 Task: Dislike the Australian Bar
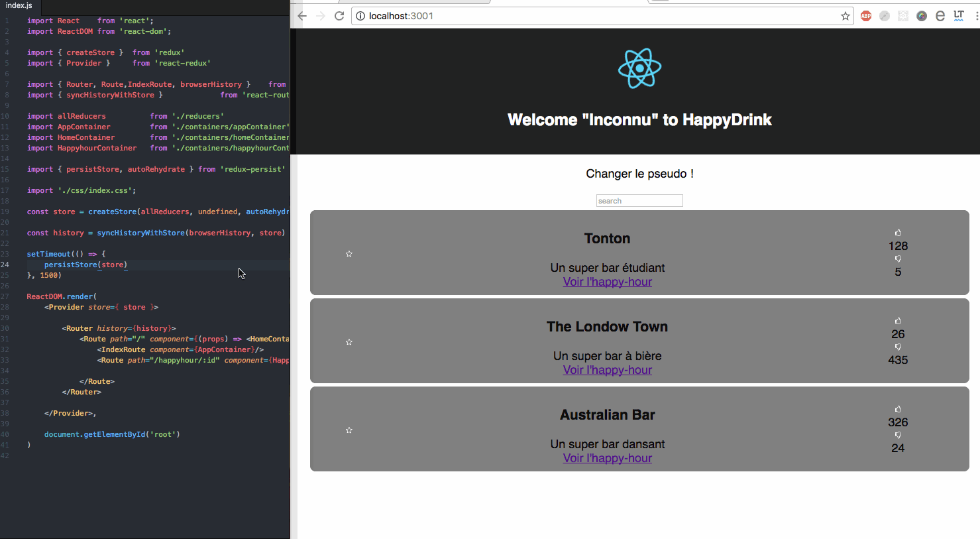coord(898,435)
